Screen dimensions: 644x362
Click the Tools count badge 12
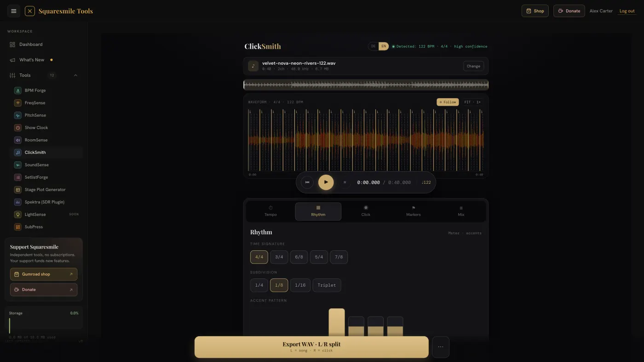pyautogui.click(x=52, y=75)
